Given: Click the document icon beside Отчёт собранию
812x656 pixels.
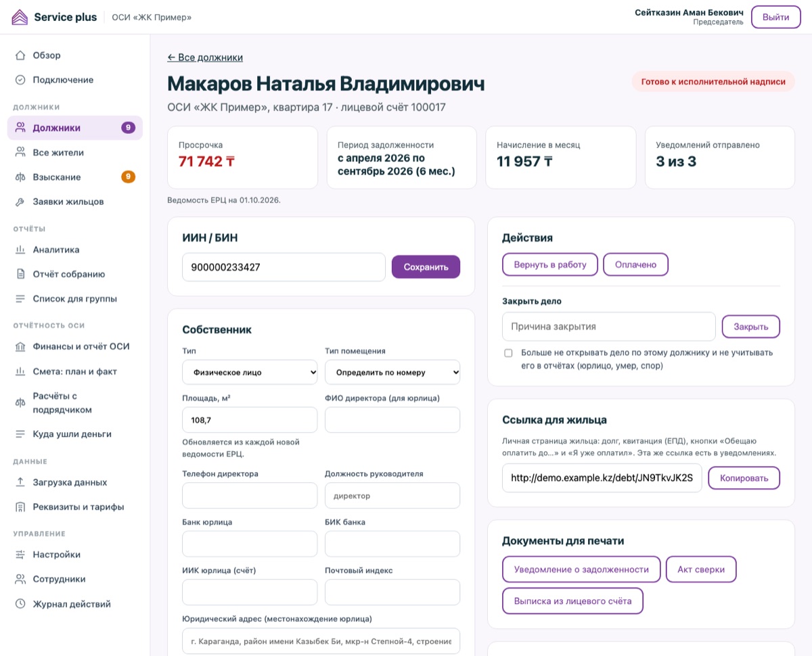Looking at the screenshot, I should pos(20,275).
